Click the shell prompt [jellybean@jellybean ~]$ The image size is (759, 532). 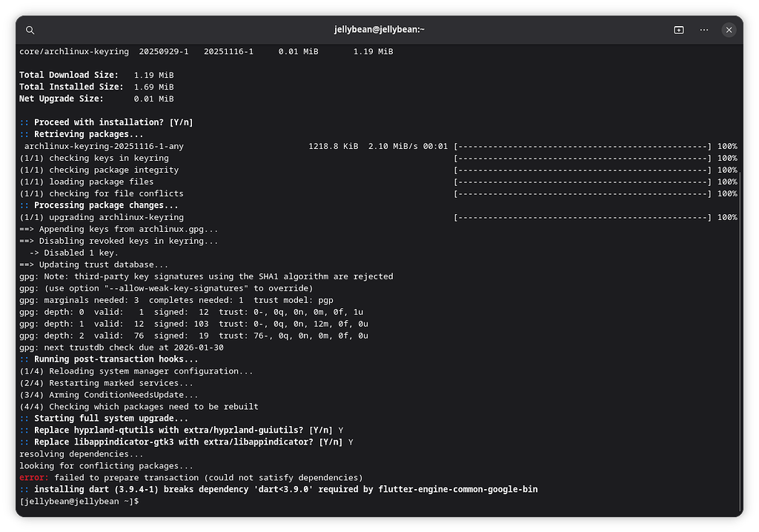[79, 501]
